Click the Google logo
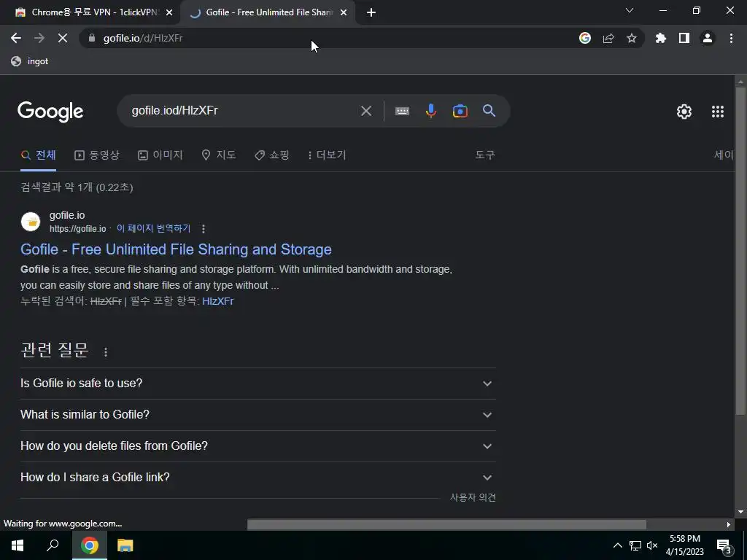Image resolution: width=747 pixels, height=560 pixels. (50, 112)
